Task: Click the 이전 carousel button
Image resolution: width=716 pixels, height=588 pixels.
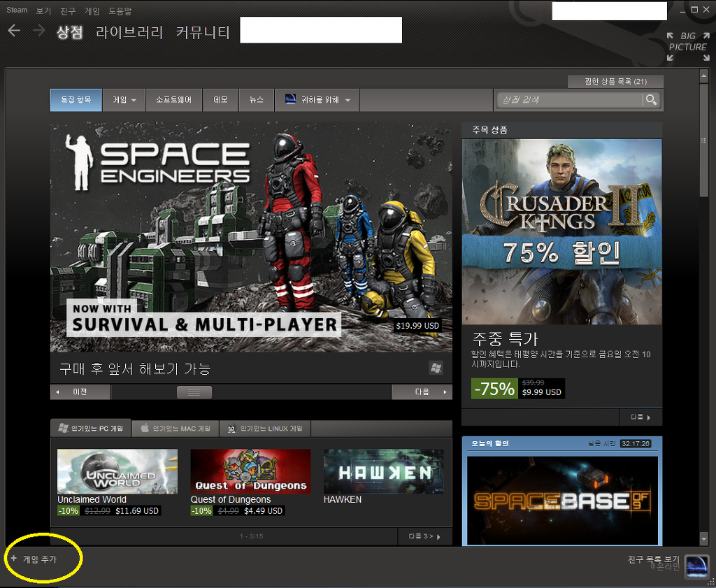Action: [x=80, y=392]
